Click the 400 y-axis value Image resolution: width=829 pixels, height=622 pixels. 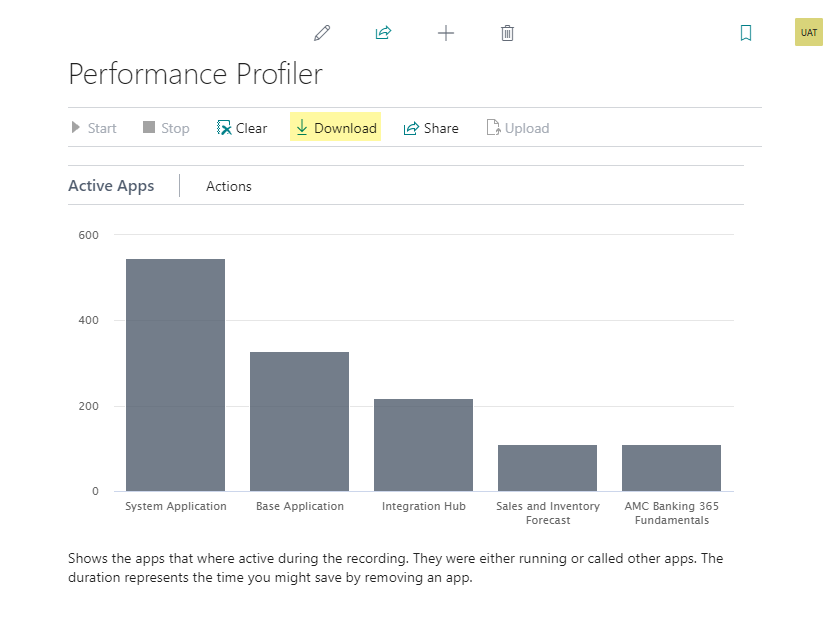88,320
